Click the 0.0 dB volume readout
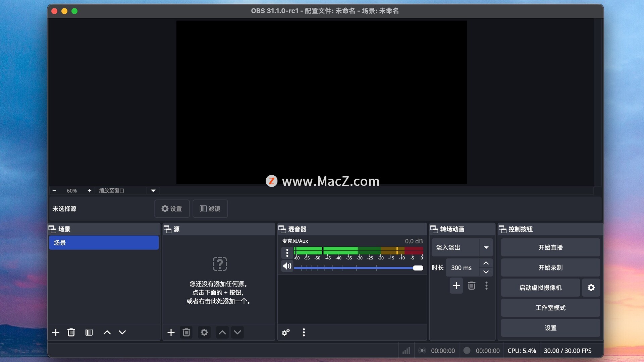The height and width of the screenshot is (362, 644). (414, 241)
